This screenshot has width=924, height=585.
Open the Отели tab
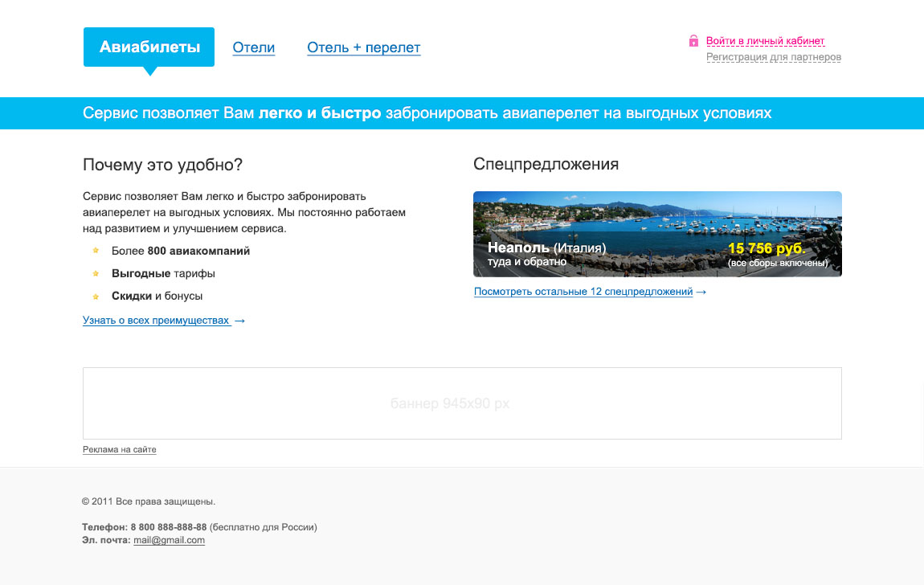[254, 47]
